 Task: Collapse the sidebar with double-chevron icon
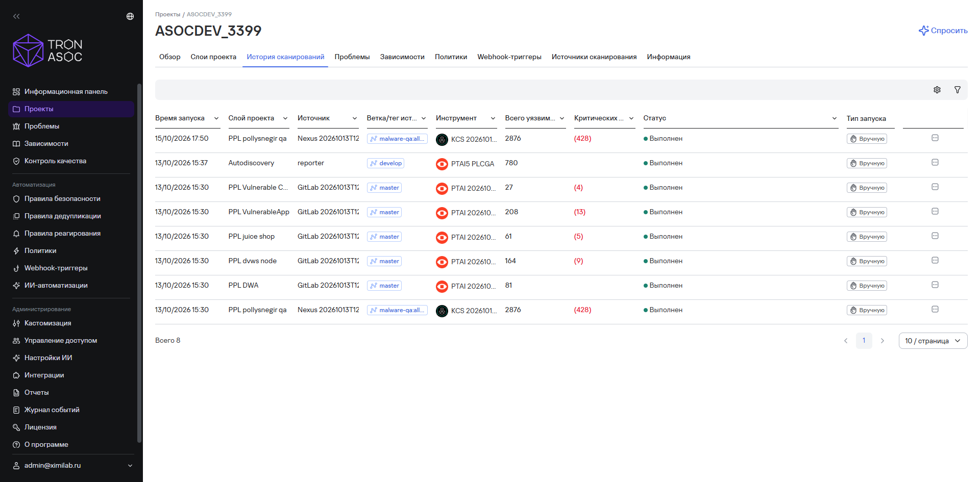16,16
